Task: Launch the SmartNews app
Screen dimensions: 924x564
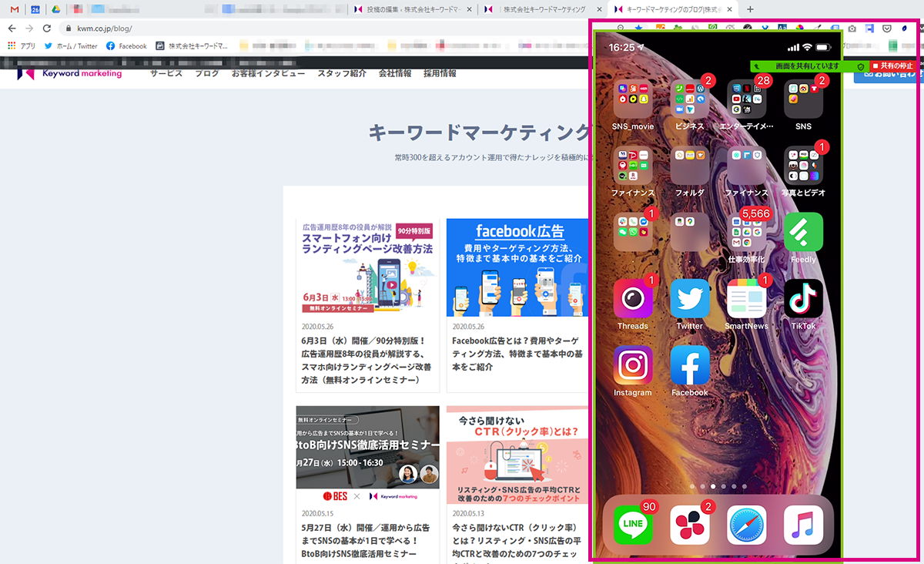Action: (747, 298)
